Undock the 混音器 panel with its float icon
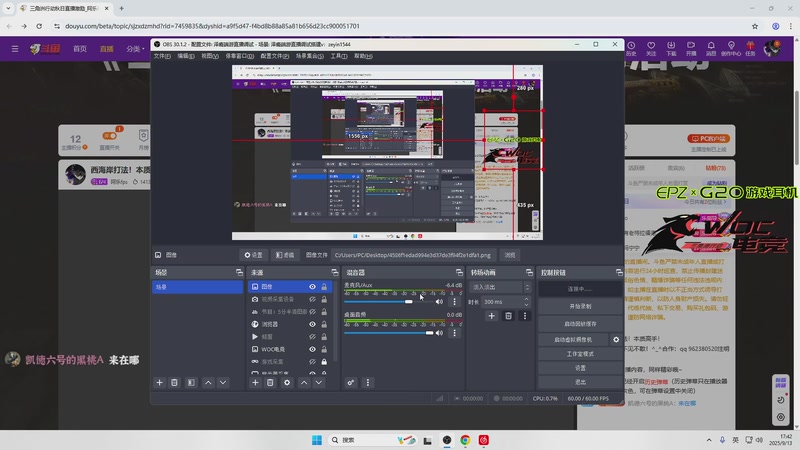800x450 pixels. (459, 272)
